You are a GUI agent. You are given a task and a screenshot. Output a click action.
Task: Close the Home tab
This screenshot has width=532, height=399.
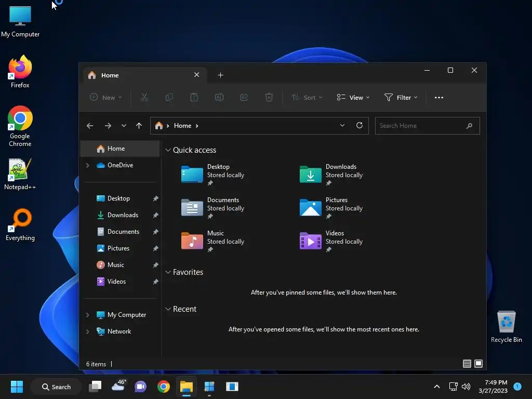pyautogui.click(x=197, y=75)
